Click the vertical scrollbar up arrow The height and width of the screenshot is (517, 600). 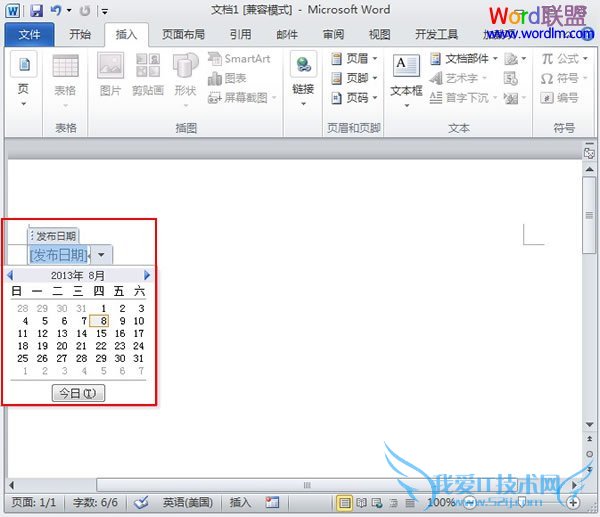click(x=590, y=169)
